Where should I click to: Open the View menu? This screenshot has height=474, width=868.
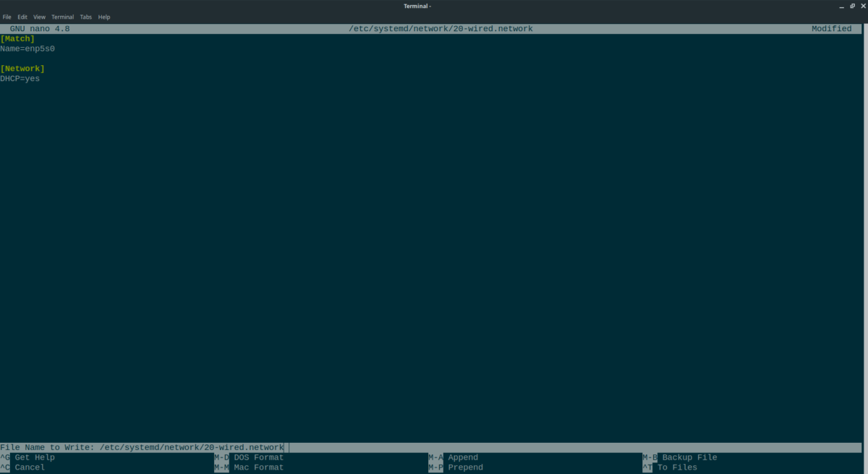pos(39,17)
